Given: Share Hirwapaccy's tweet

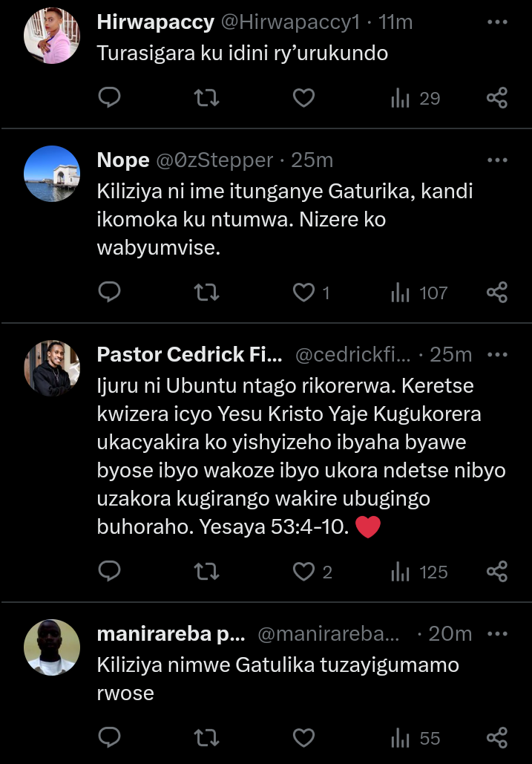Looking at the screenshot, I should coord(496,97).
